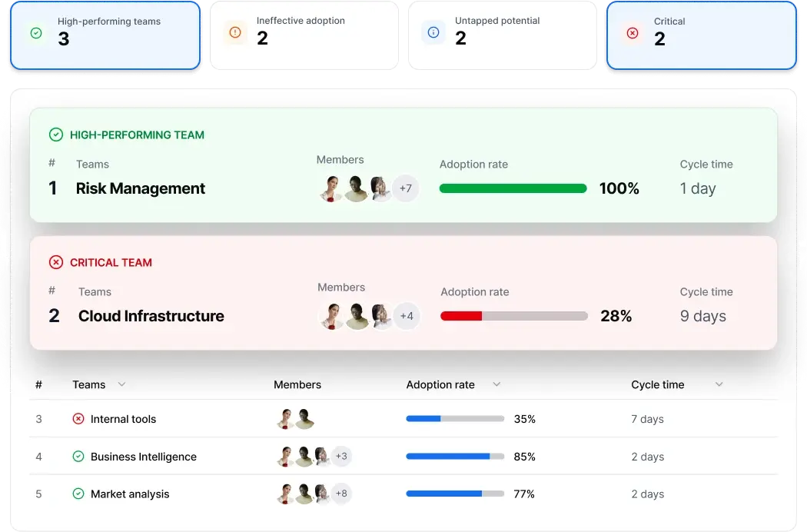Show the +8 extra members for Market analysis
807x532 pixels.
(340, 494)
